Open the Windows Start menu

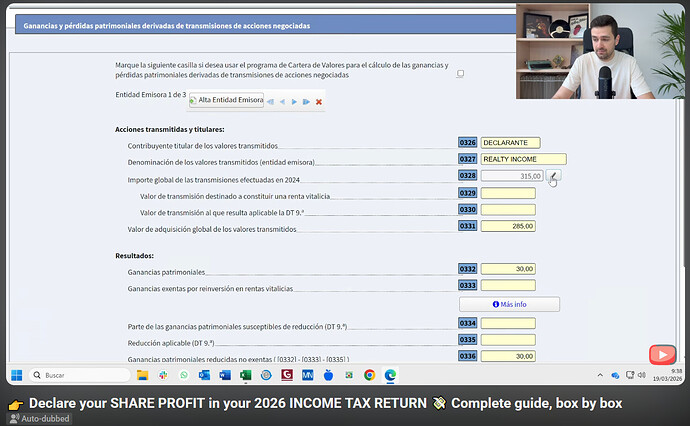coord(17,375)
